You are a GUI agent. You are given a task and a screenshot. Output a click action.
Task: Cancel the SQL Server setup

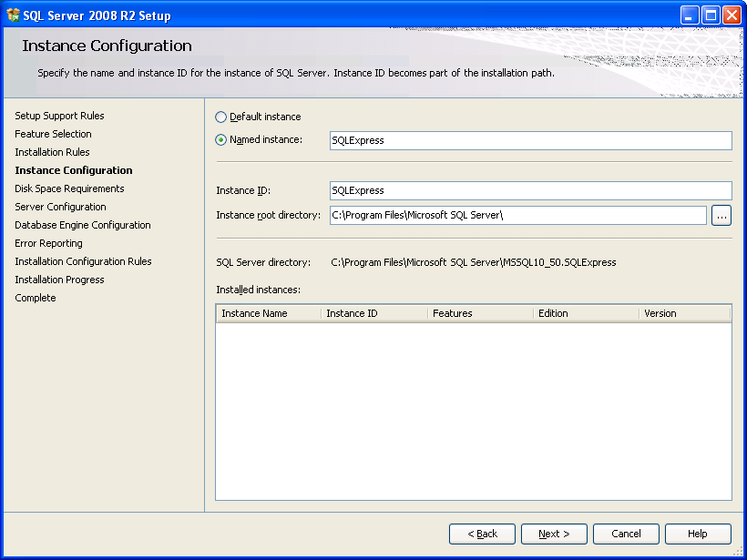(626, 534)
